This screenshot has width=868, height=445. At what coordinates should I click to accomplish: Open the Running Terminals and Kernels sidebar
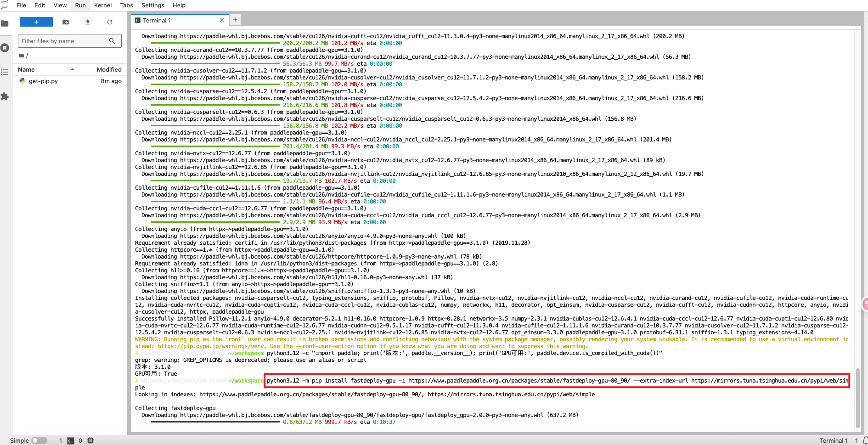point(5,48)
